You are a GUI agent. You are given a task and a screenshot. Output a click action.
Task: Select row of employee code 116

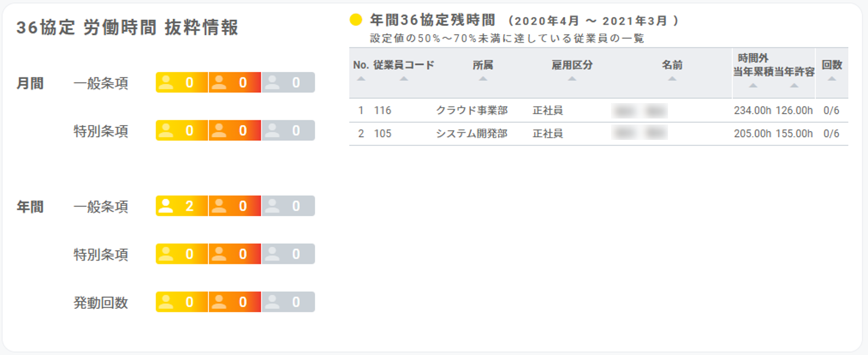(x=598, y=110)
